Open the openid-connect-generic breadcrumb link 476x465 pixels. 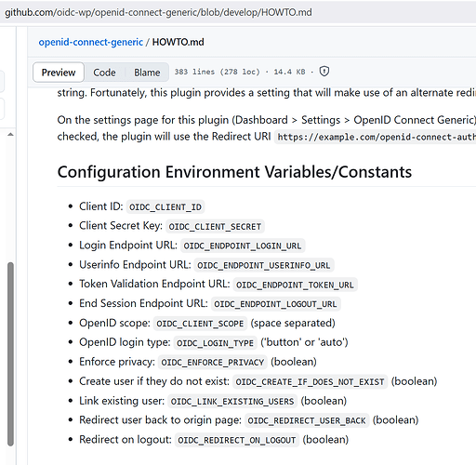point(91,42)
